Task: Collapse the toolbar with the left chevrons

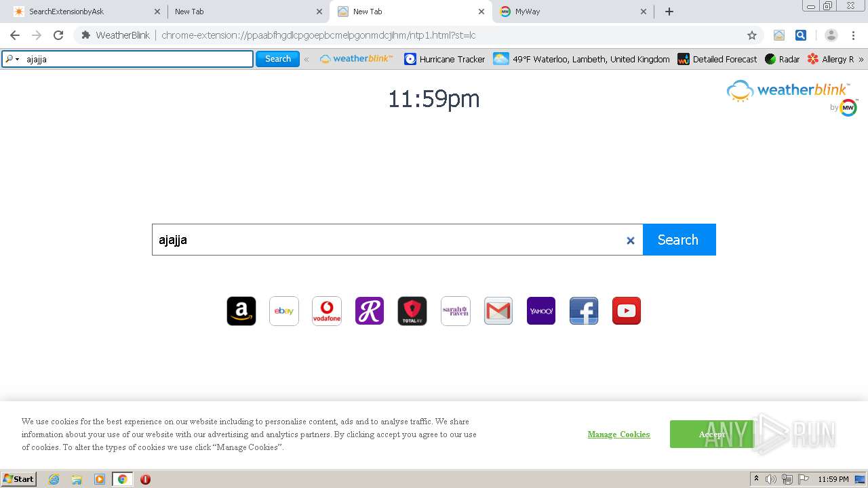Action: (307, 59)
